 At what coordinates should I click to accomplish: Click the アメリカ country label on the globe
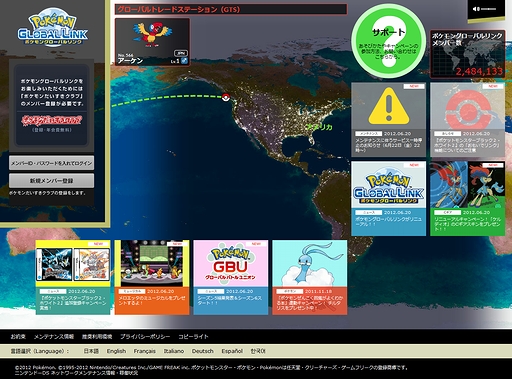(x=319, y=127)
